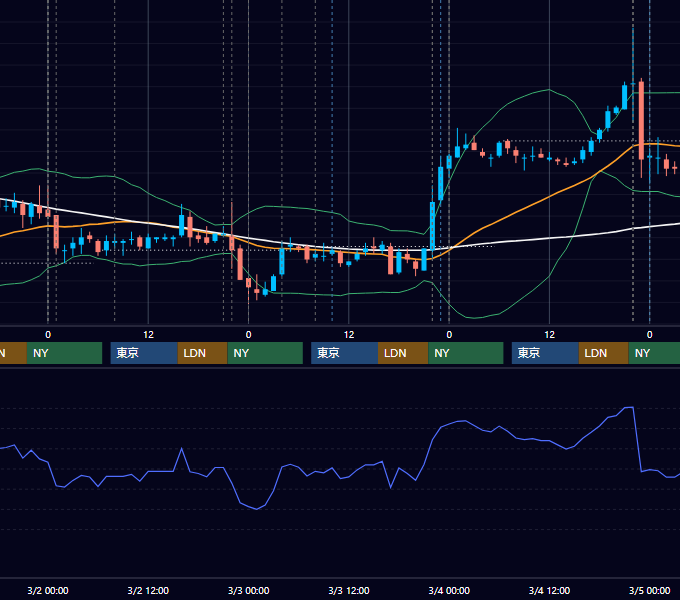Click the 3/3 12:00 date label
The width and height of the screenshot is (680, 600).
click(349, 590)
